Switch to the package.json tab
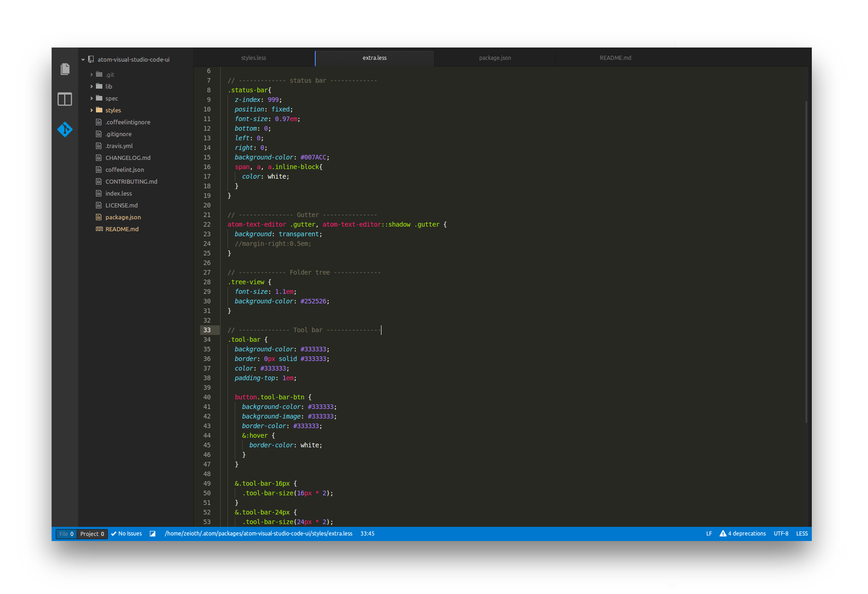The height and width of the screenshot is (594, 868). tap(495, 58)
